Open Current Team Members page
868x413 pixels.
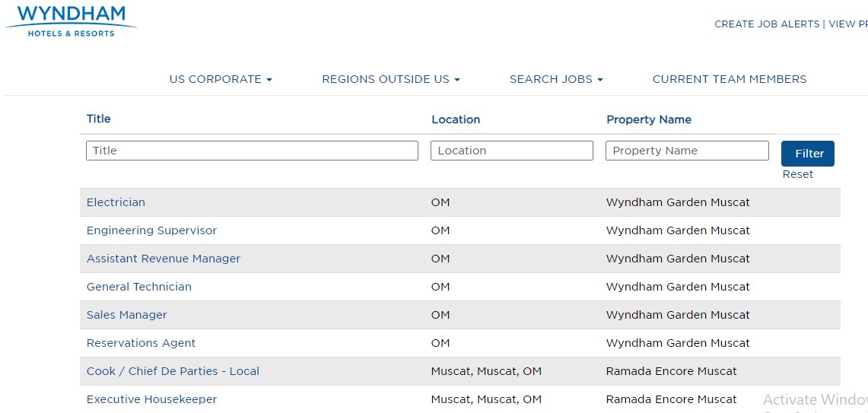click(x=729, y=79)
